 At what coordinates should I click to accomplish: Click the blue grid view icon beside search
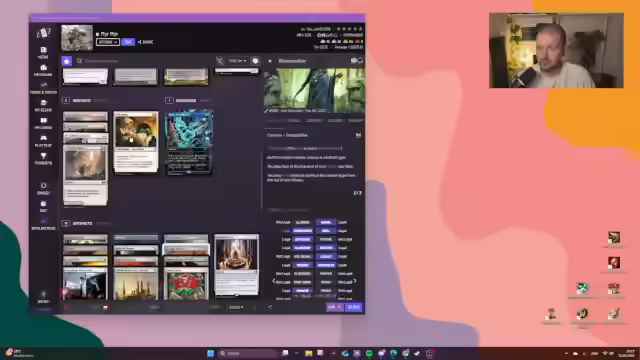pos(67,61)
